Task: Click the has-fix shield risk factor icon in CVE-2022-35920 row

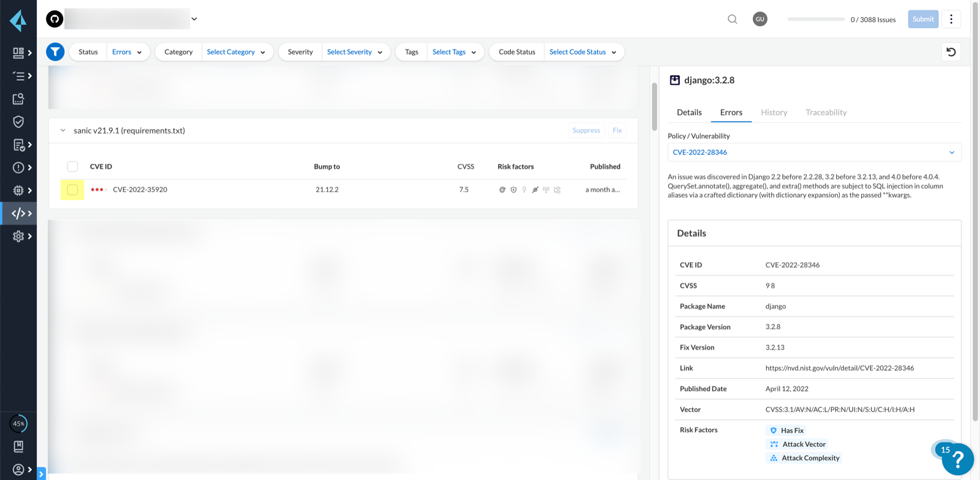Action: tap(513, 190)
